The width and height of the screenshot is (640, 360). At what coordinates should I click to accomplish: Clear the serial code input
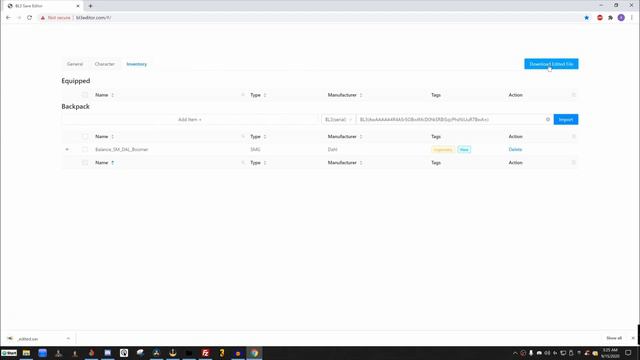click(x=548, y=120)
